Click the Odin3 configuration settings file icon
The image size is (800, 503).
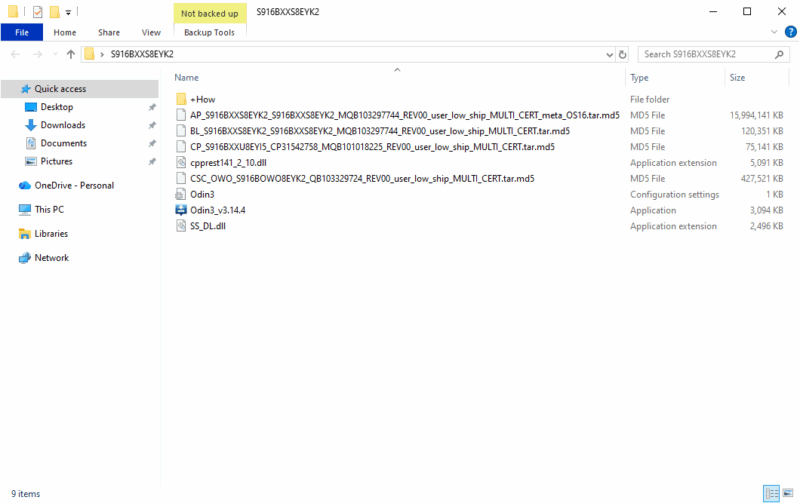tap(181, 194)
